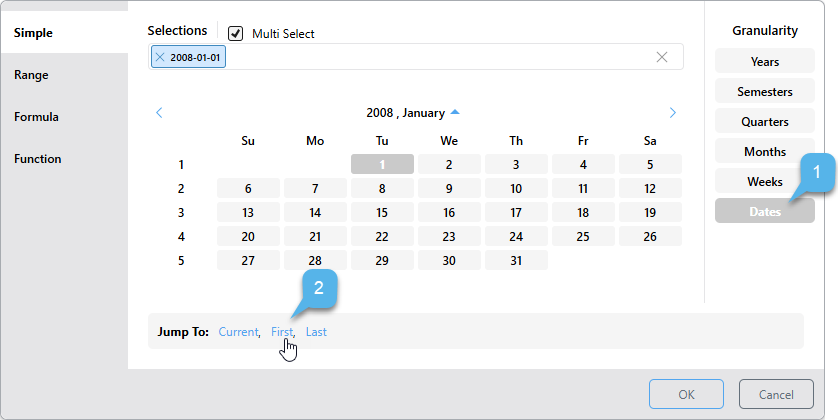Clear all selections with the X icon
Viewport: 838px width, 420px height.
(x=661, y=57)
